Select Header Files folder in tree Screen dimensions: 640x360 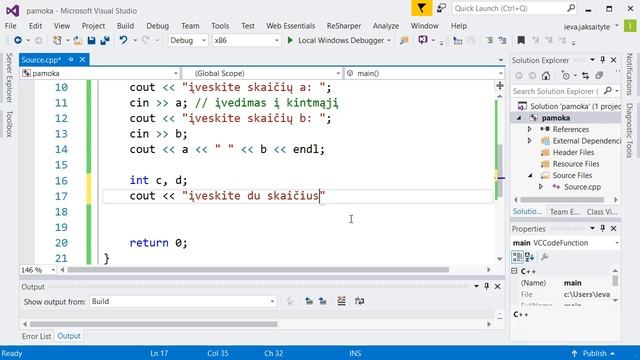coord(573,152)
